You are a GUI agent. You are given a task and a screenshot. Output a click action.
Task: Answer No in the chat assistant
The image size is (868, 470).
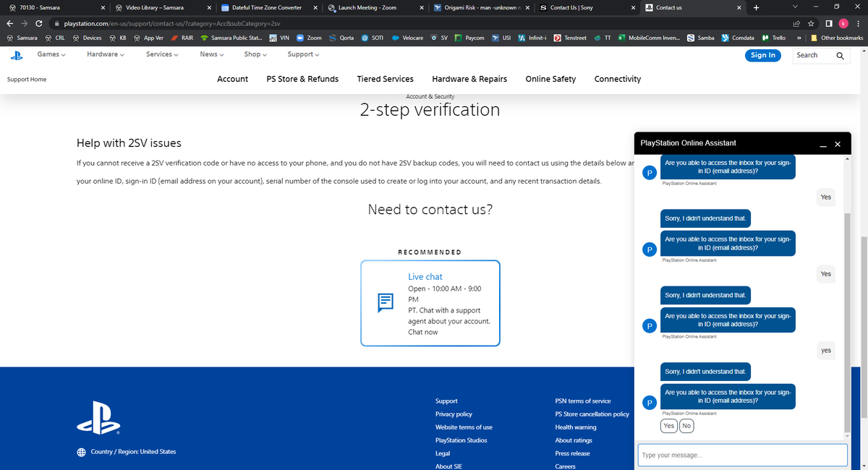tap(686, 426)
